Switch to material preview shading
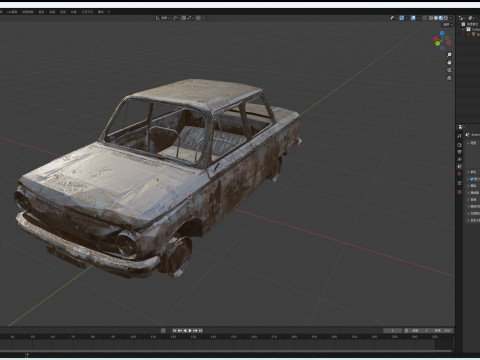Screen dimensions: 480x360 tap(441, 18)
